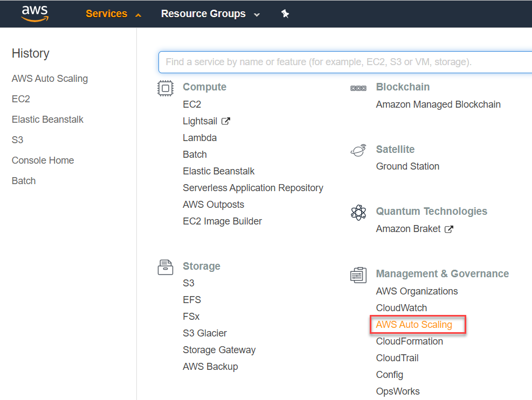
Task: Click the Management & Governance heading
Action: tap(443, 274)
